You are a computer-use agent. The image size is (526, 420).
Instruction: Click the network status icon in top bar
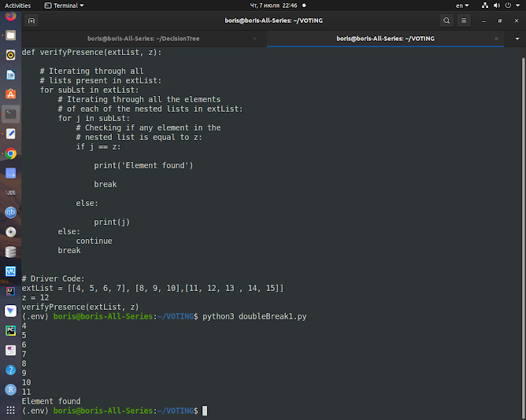pyautogui.click(x=485, y=6)
